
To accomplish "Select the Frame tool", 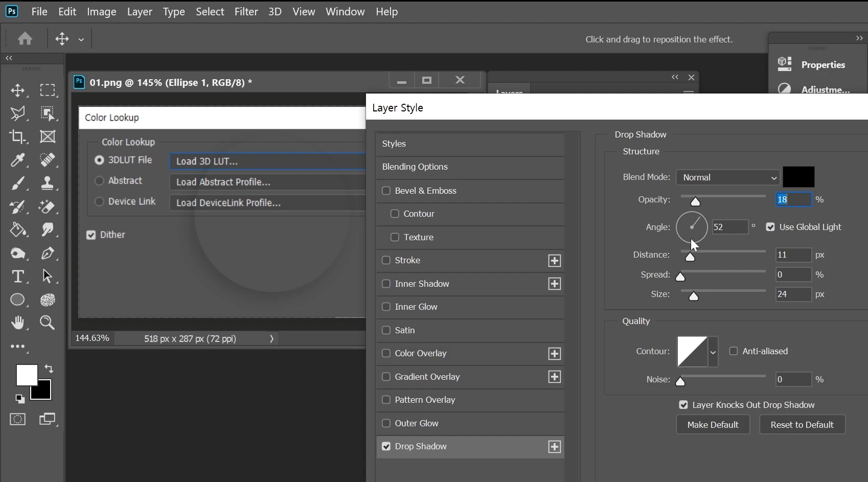I will pos(48,136).
